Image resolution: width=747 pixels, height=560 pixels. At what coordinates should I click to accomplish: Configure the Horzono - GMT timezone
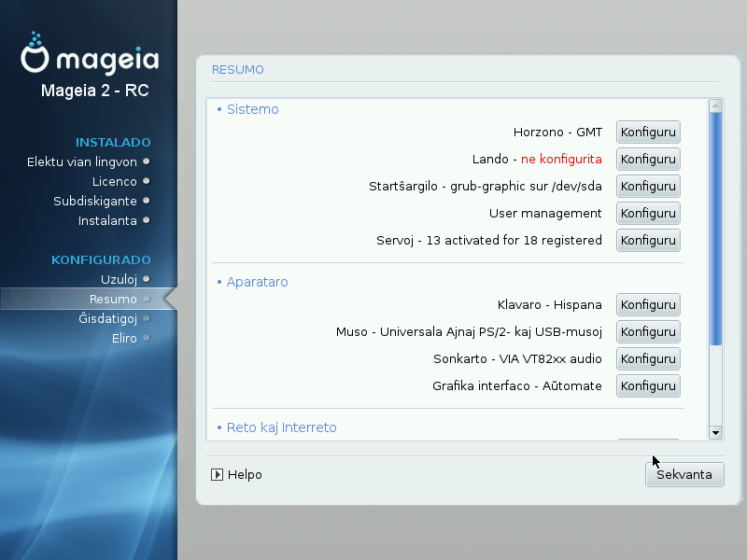click(x=648, y=132)
